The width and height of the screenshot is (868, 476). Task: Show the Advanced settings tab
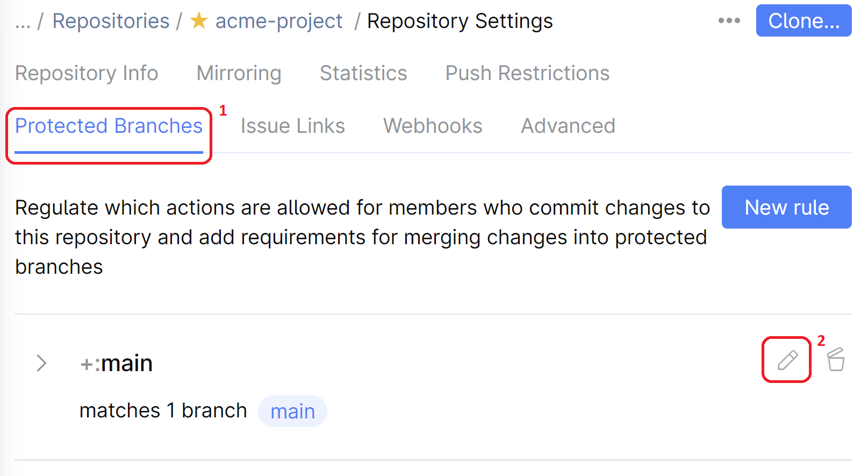[x=568, y=126]
